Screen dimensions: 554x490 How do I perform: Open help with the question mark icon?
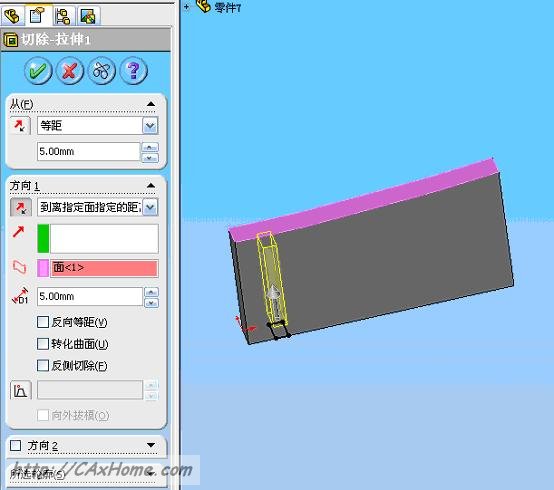[134, 71]
